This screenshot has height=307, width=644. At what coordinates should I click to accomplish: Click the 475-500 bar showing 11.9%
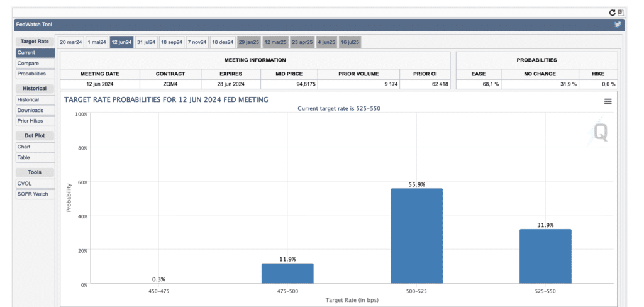click(287, 273)
